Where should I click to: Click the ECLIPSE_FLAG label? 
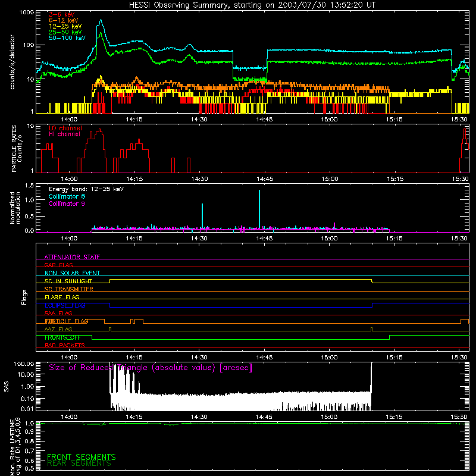click(65, 305)
